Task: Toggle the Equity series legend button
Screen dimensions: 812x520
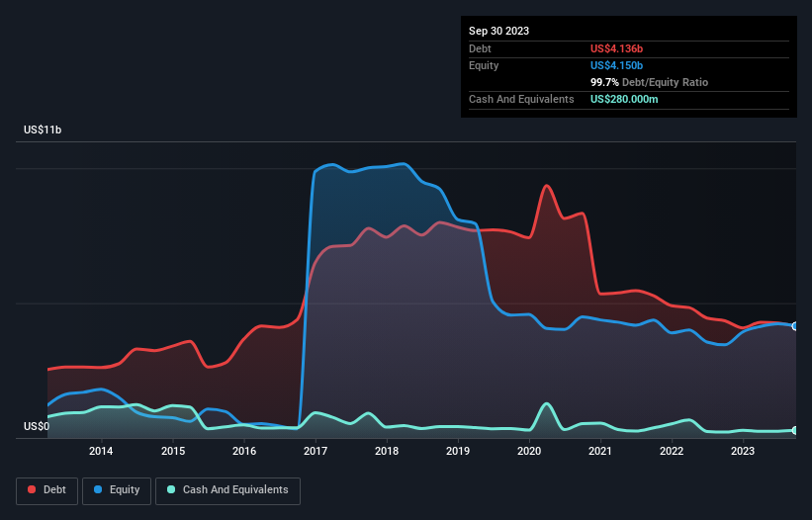Action: (117, 490)
